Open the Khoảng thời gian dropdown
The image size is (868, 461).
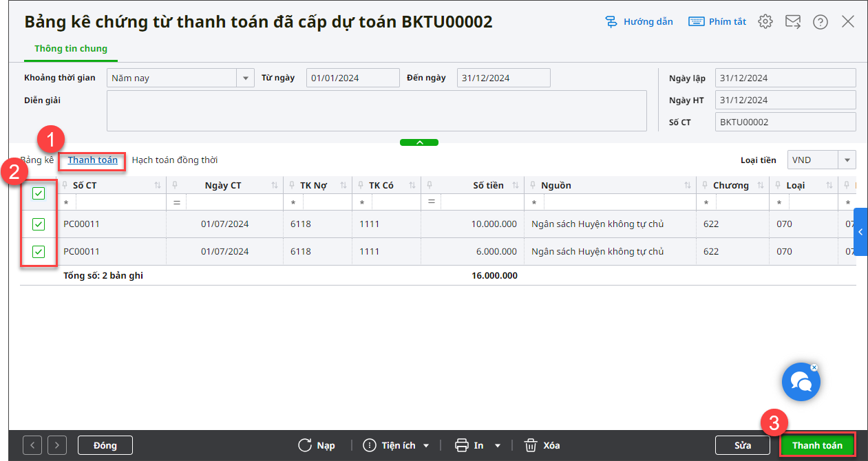coord(246,78)
